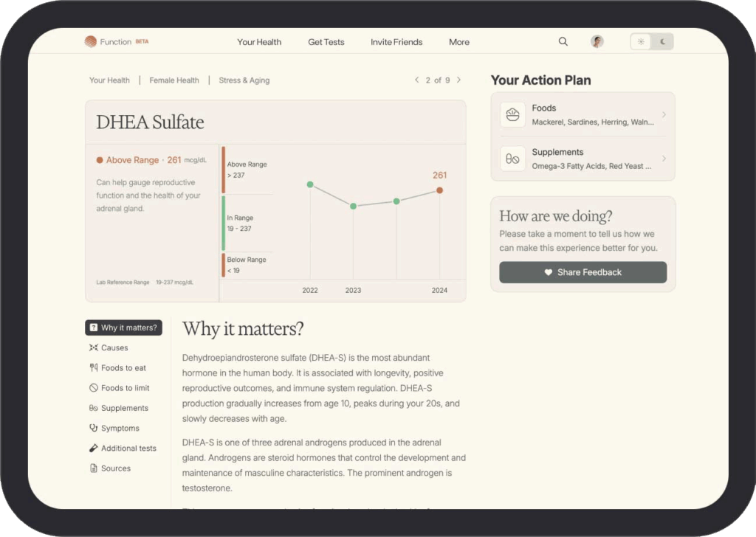Viewport: 756px width, 537px height.
Task: Switch to dark mode moon toggle
Action: 662,42
